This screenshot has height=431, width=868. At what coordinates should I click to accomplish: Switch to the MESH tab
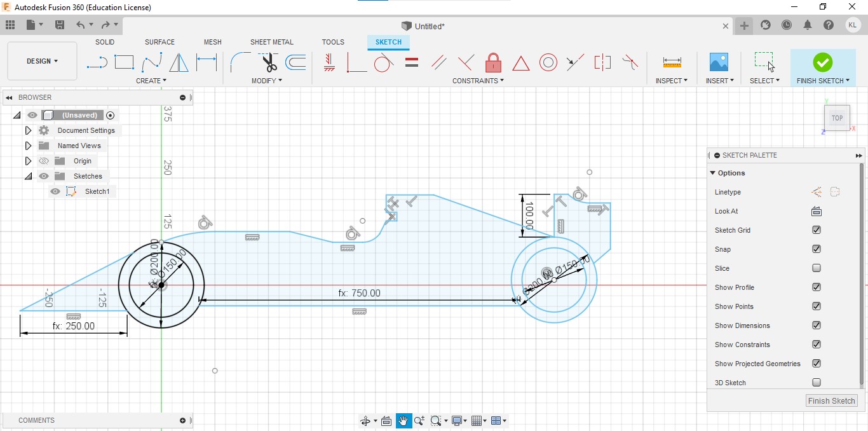tap(213, 42)
